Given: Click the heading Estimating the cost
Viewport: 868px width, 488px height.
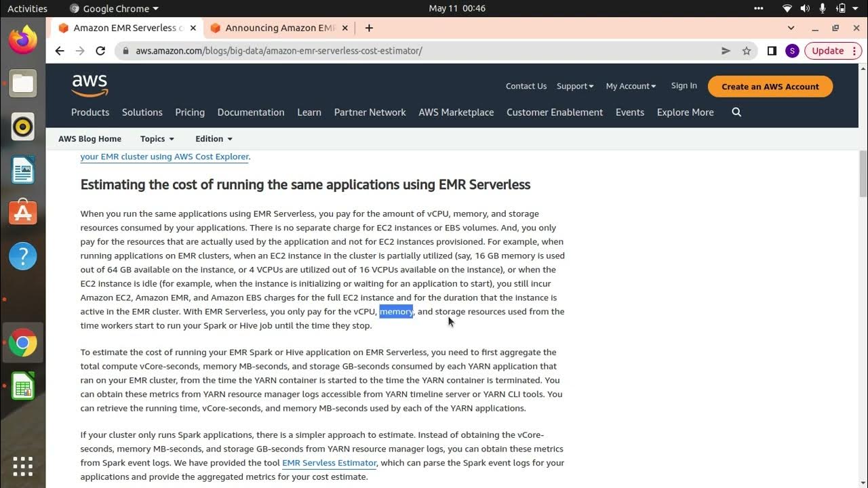Looking at the screenshot, I should [x=305, y=185].
